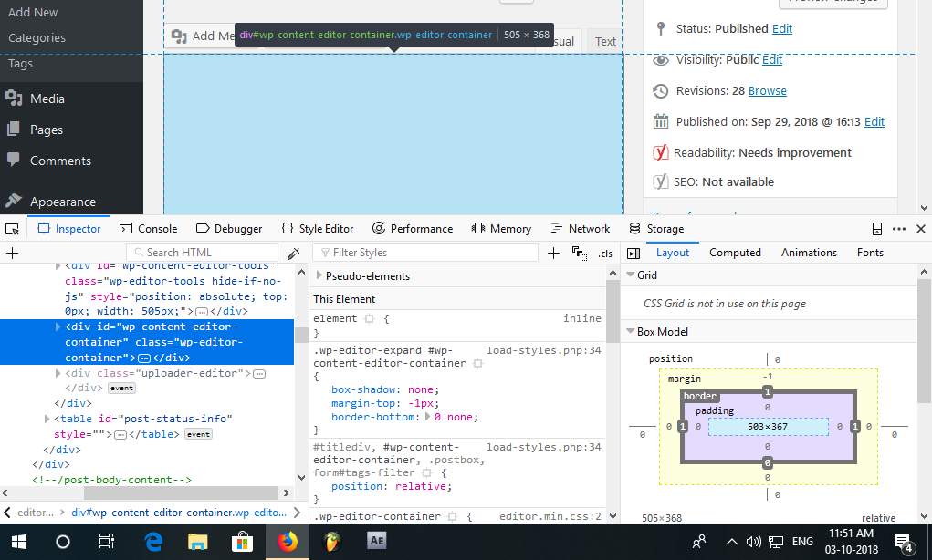Open the devtools three-dot options menu
The height and width of the screenshot is (560, 932).
[898, 229]
